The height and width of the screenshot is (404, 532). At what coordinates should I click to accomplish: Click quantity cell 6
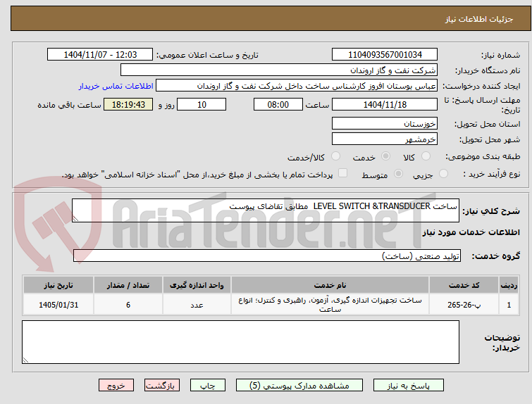128,304
